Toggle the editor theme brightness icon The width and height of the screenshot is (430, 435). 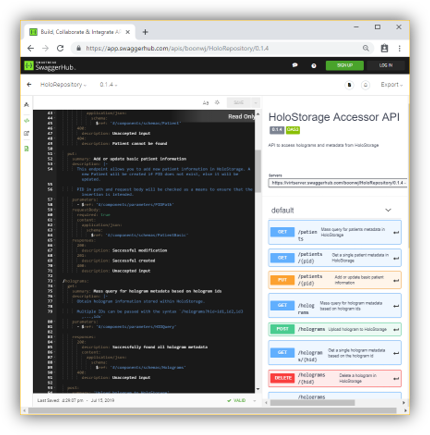[217, 102]
